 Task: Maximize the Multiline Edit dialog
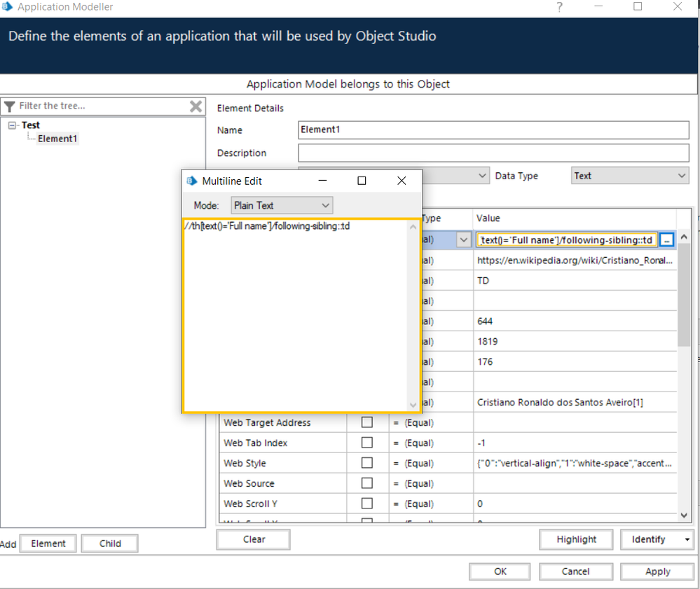pos(362,181)
